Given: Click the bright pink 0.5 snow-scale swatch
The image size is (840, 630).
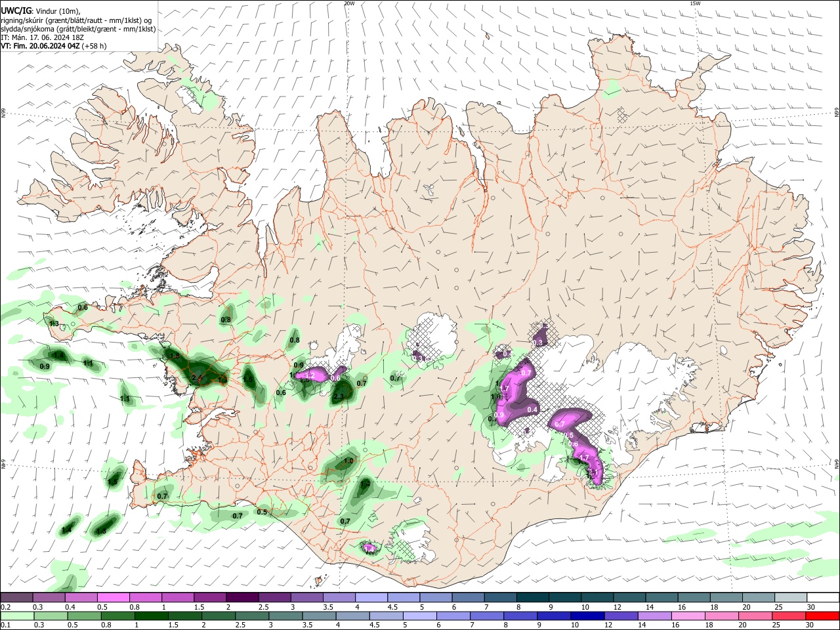Looking at the screenshot, I should (114, 597).
